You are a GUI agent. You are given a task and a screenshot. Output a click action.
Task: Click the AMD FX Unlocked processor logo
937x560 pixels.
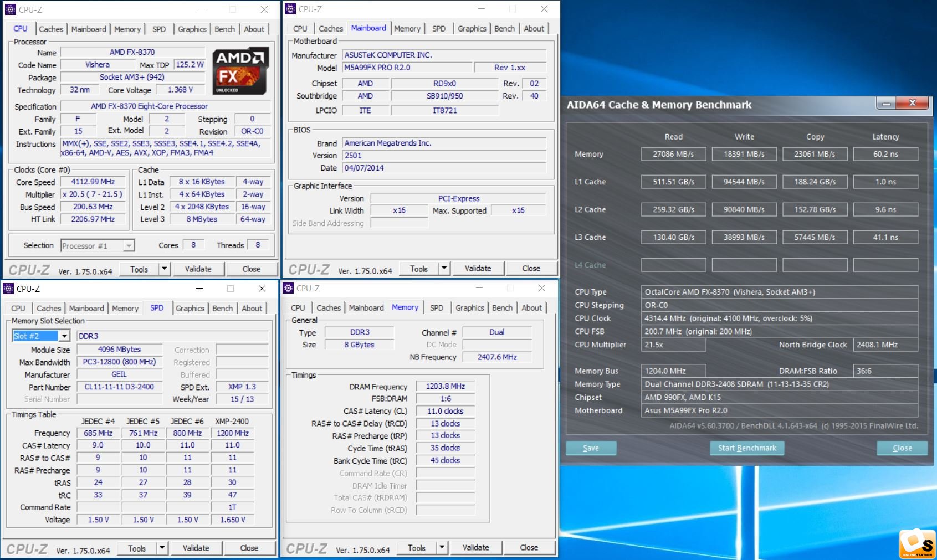click(x=242, y=71)
